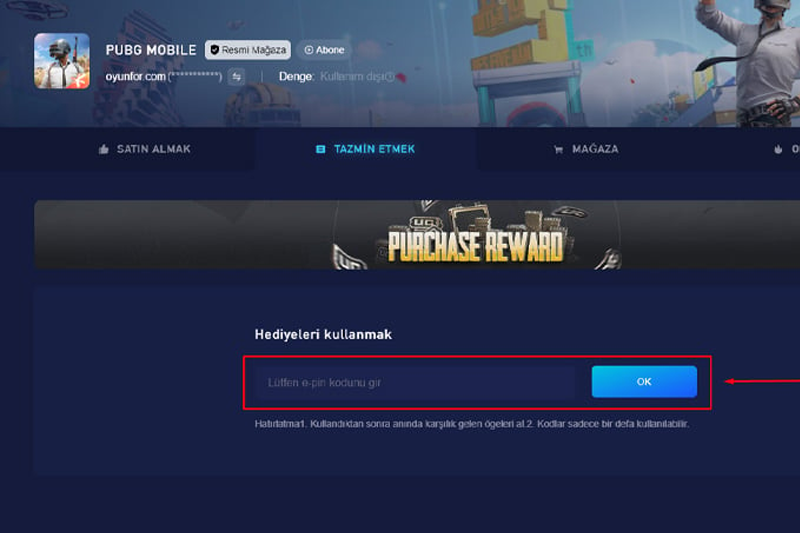Click the oyunfor.com account name
The width and height of the screenshot is (800, 533).
pyautogui.click(x=135, y=77)
